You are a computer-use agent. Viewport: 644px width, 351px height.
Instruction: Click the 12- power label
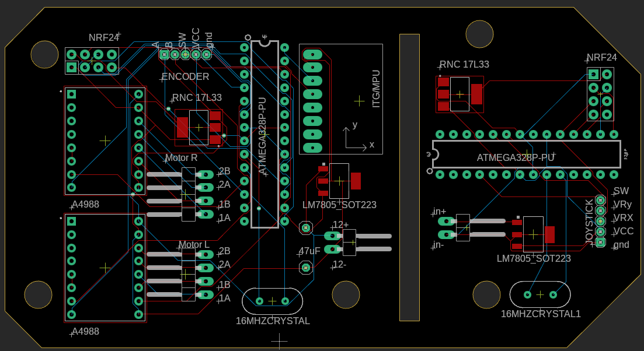coord(339,265)
